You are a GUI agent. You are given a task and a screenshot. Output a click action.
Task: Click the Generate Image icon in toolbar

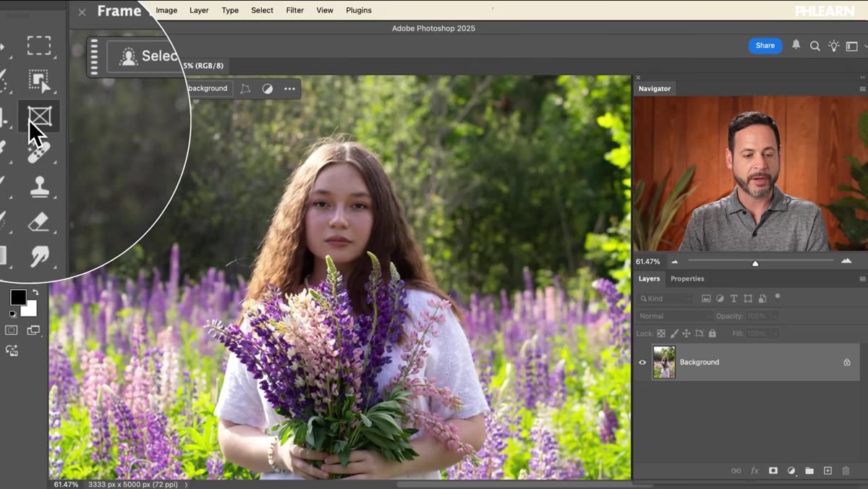coord(12,351)
